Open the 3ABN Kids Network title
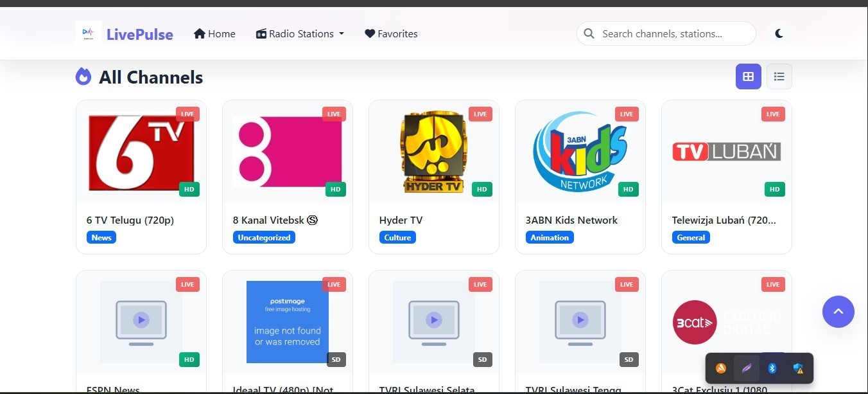Viewport: 868px width, 394px height. pyautogui.click(x=571, y=220)
